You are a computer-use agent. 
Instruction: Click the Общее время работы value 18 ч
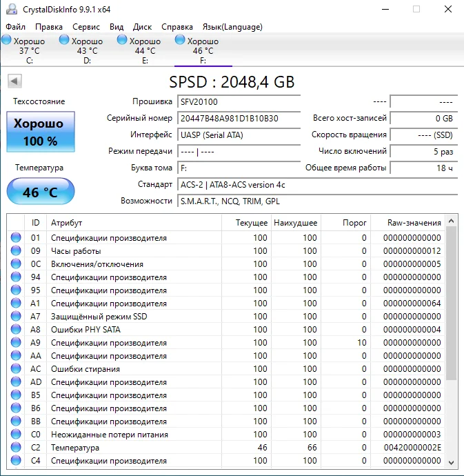pos(423,168)
